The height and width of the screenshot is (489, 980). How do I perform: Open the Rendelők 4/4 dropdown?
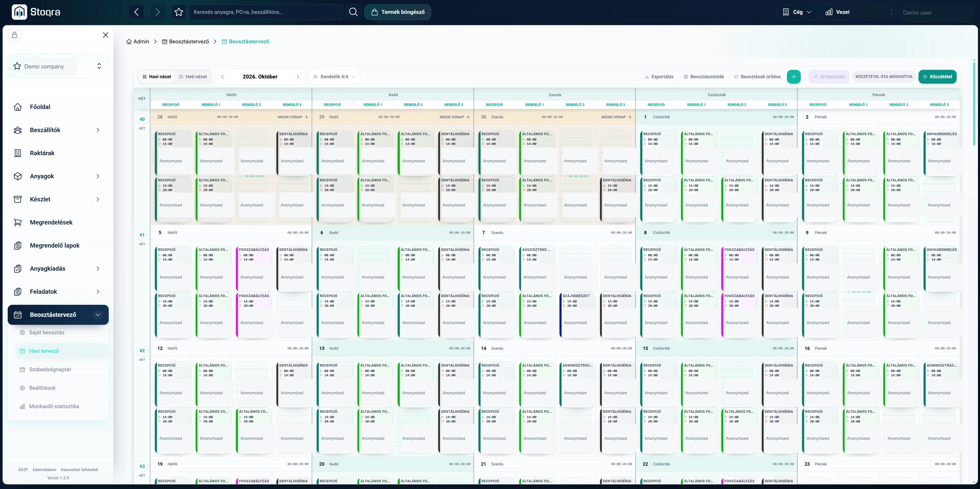(x=334, y=76)
